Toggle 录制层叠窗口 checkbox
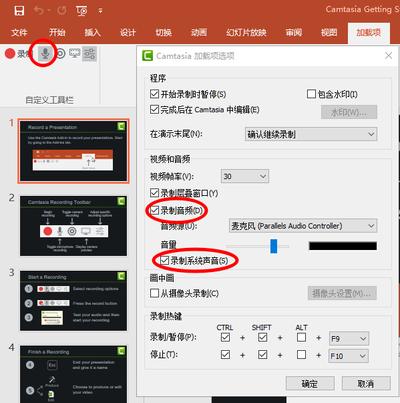400x403 pixels. click(154, 193)
